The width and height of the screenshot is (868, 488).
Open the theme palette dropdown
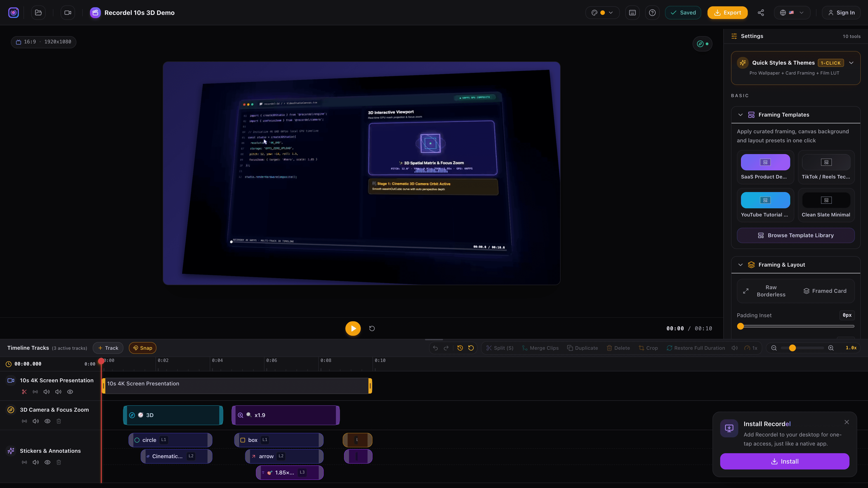(602, 12)
